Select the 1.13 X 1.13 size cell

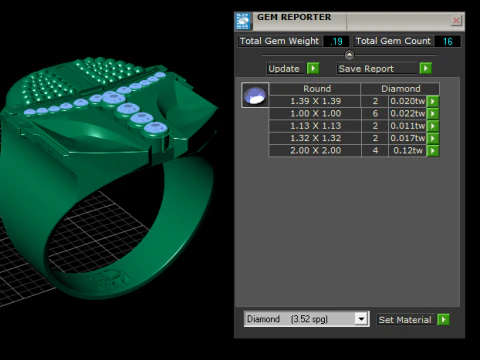point(315,126)
